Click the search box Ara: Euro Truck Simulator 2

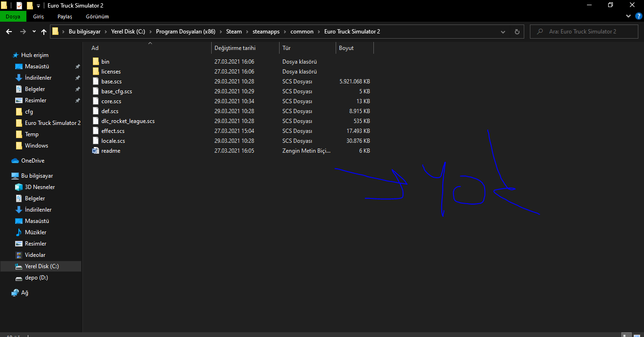coord(585,32)
